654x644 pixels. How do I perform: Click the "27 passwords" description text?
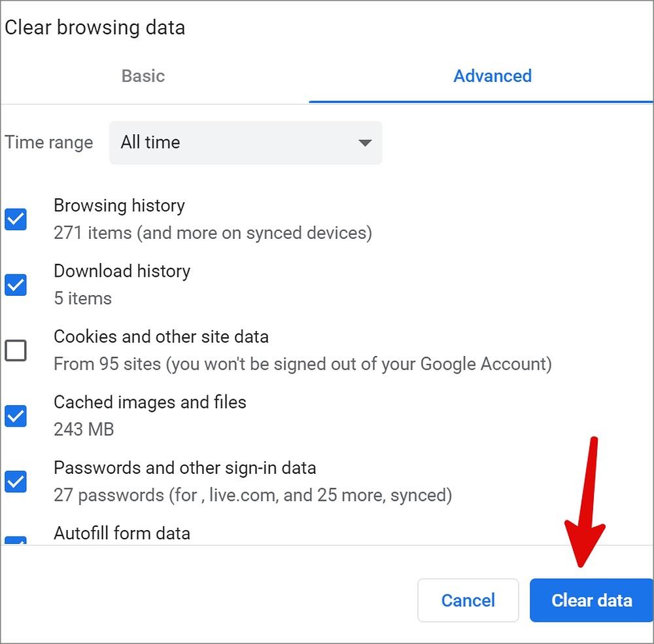pos(252,495)
